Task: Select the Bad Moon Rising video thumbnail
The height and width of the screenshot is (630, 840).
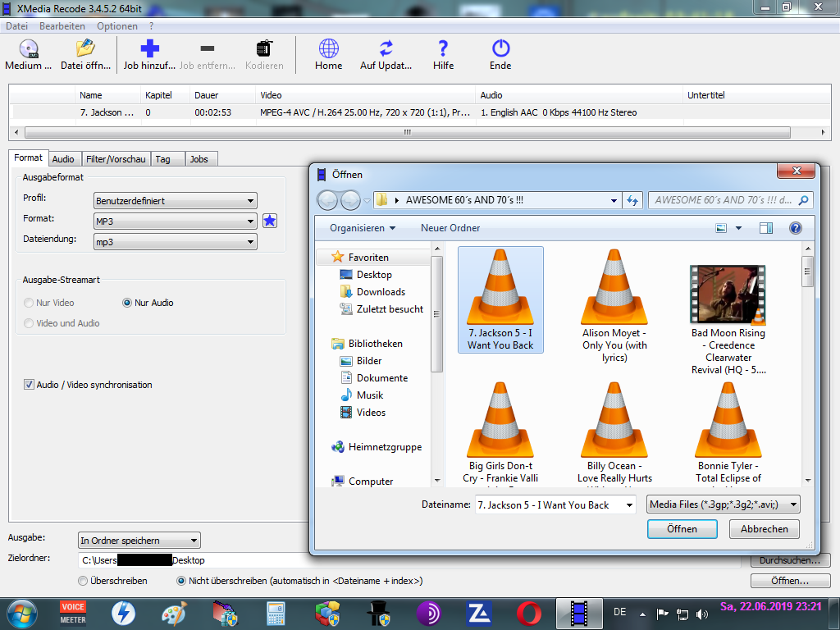Action: (728, 295)
